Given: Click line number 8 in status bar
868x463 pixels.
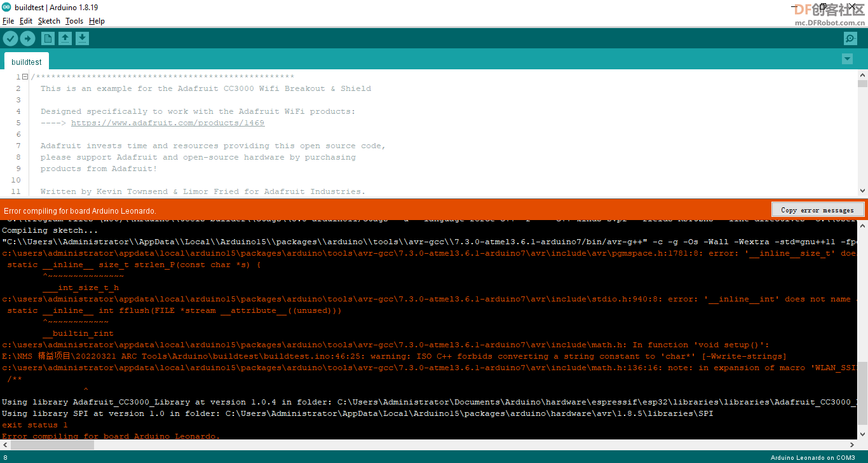Looking at the screenshot, I should pyautogui.click(x=6, y=457).
